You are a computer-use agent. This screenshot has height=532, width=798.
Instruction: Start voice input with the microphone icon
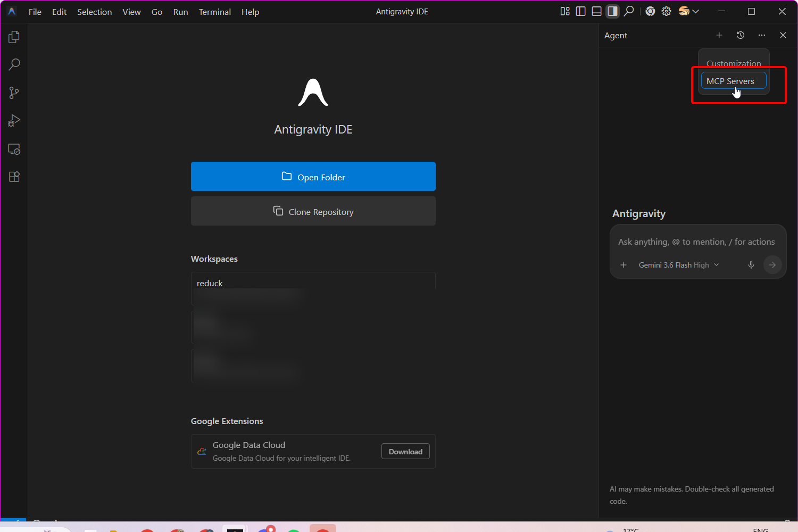pyautogui.click(x=751, y=265)
